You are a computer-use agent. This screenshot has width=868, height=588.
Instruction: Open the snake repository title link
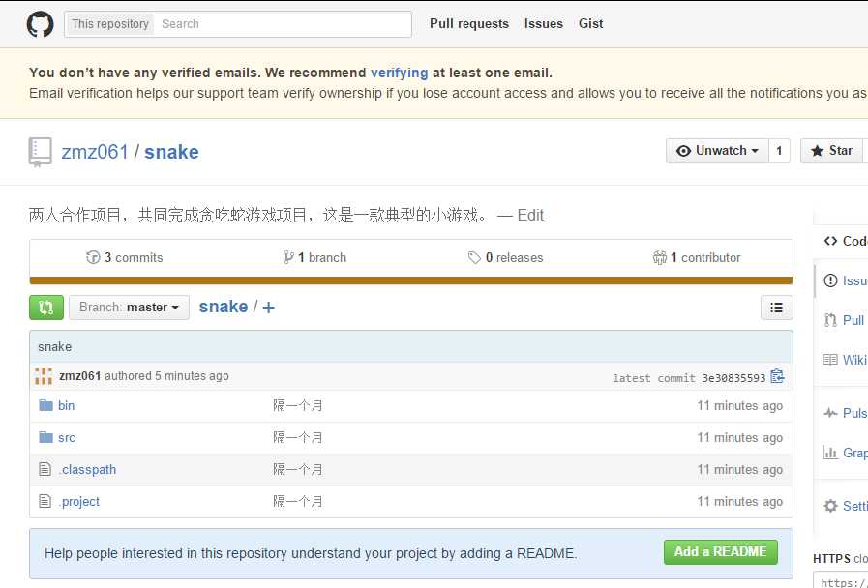(x=171, y=152)
